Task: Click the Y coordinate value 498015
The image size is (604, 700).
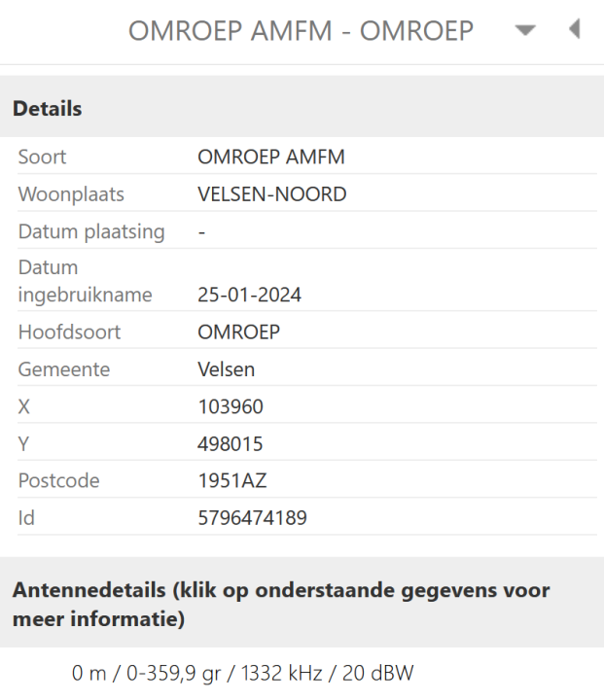Action: pyautogui.click(x=230, y=444)
